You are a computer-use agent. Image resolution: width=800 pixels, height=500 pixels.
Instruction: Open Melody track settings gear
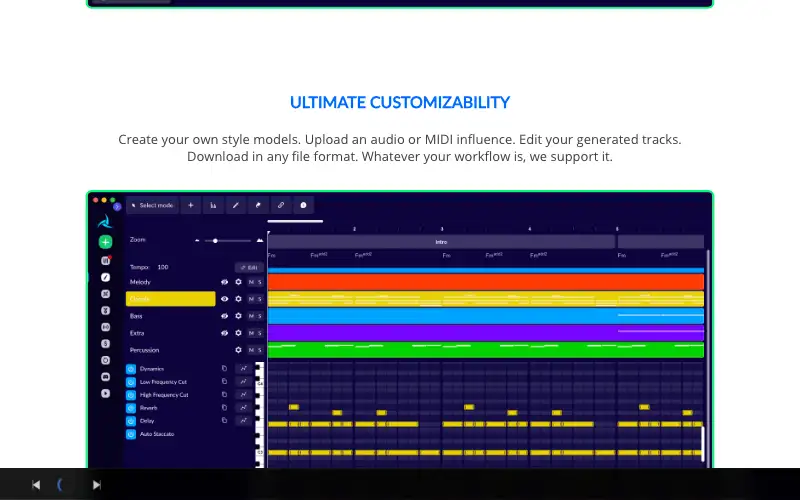[238, 282]
